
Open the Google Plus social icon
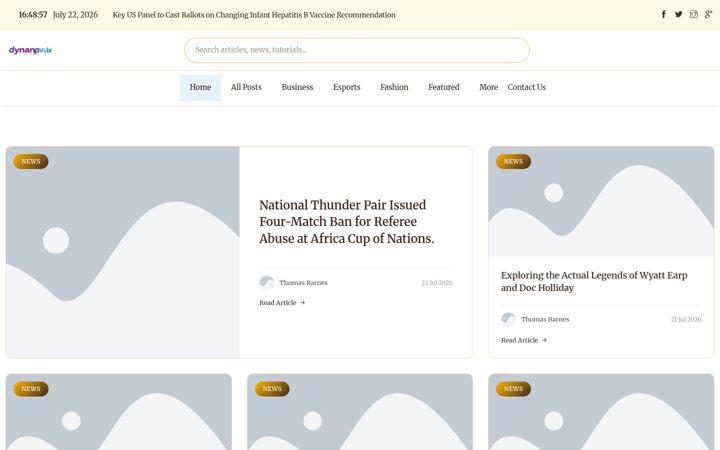(709, 14)
